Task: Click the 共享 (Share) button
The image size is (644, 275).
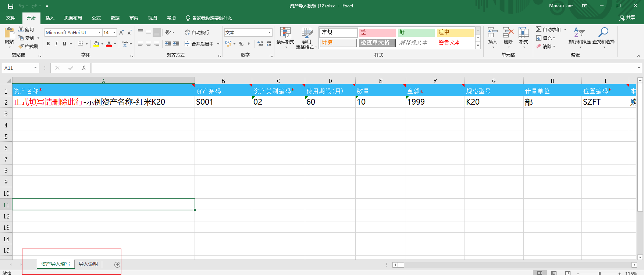Action: pyautogui.click(x=627, y=18)
